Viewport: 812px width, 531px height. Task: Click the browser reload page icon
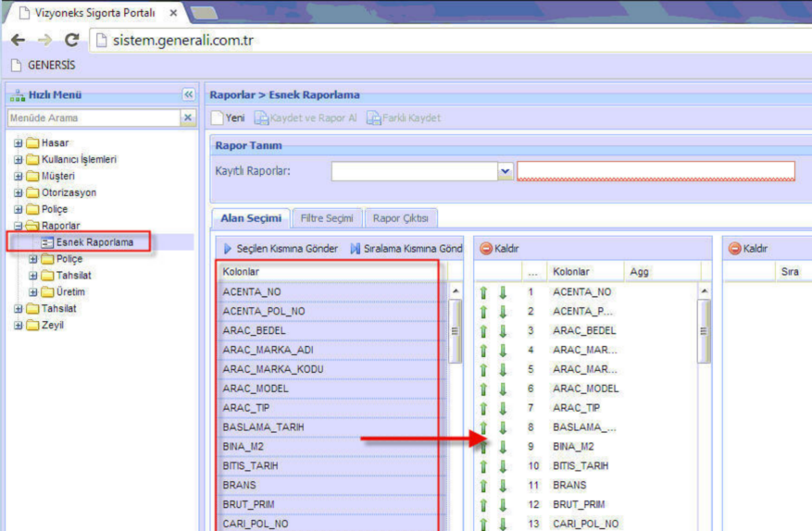[x=71, y=41]
